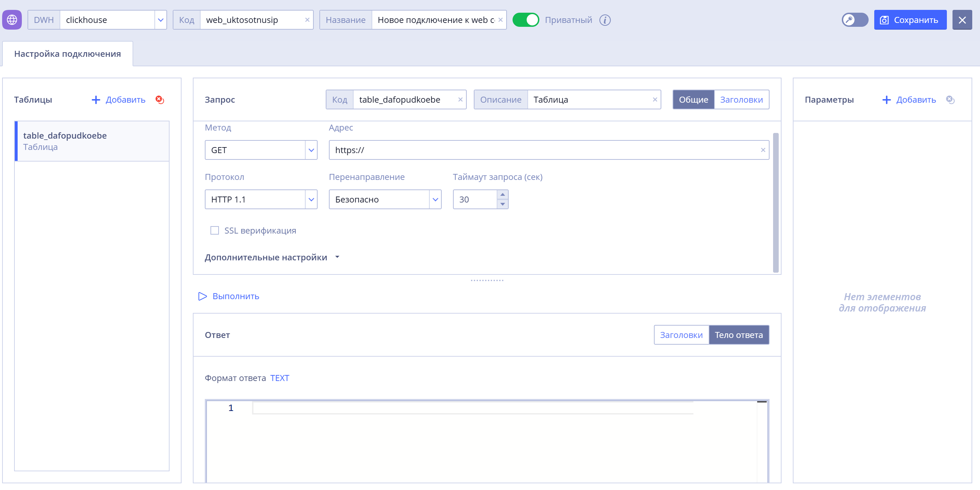This screenshot has height=490, width=980.
Task: Save the connection with Сохранить
Action: pos(910,20)
